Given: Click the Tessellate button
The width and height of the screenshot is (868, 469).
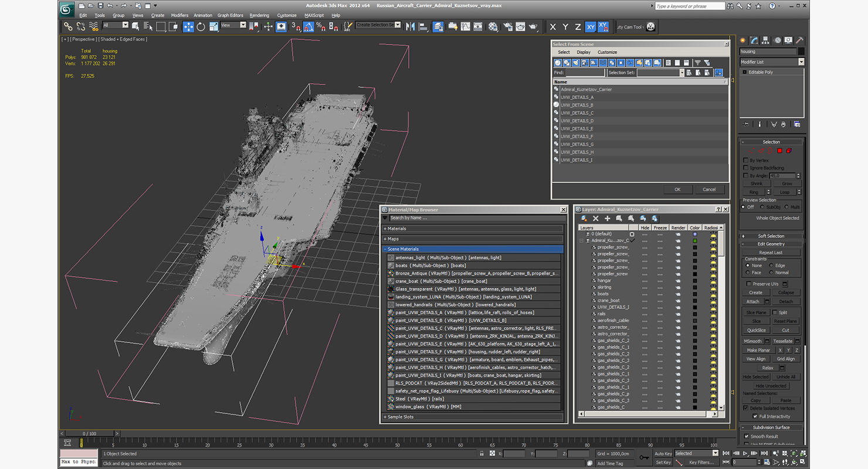Looking at the screenshot, I should [782, 341].
